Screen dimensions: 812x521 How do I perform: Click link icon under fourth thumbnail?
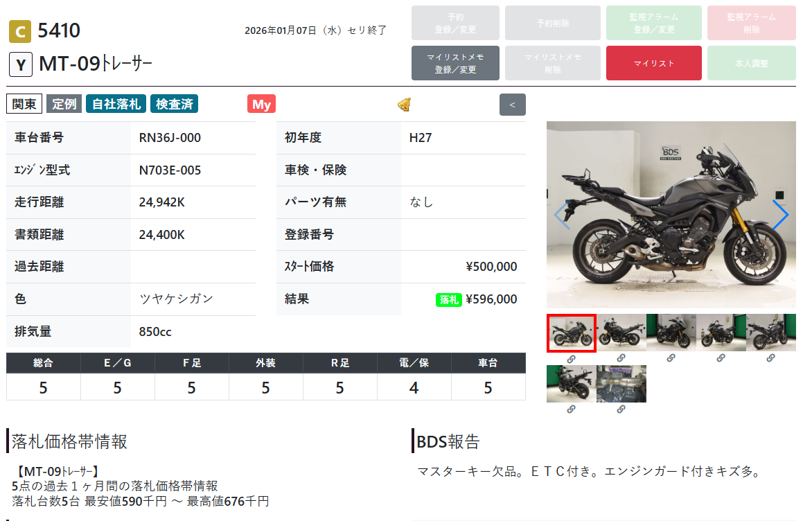tap(721, 358)
